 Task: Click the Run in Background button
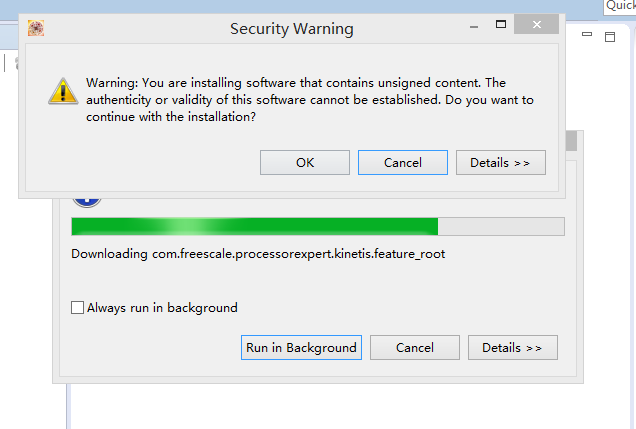[301, 348]
